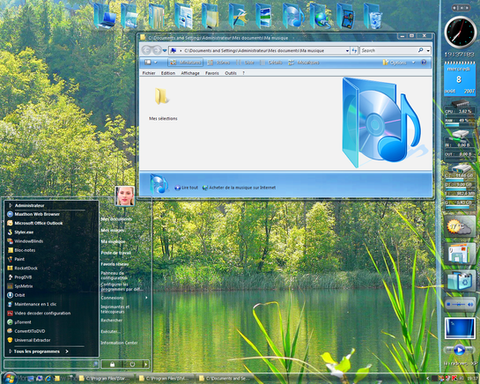480x384 pixels.
Task: Open the Fichier menu
Action: (149, 73)
